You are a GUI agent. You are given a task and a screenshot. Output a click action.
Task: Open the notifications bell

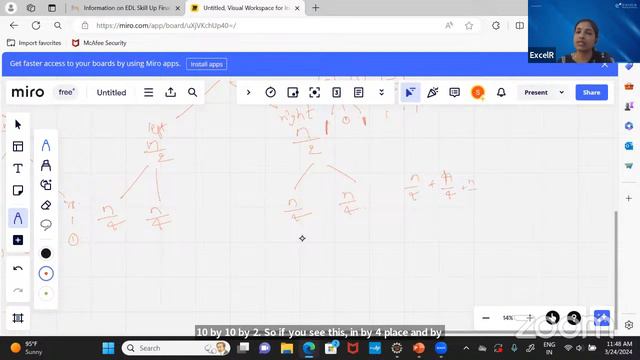point(501,93)
